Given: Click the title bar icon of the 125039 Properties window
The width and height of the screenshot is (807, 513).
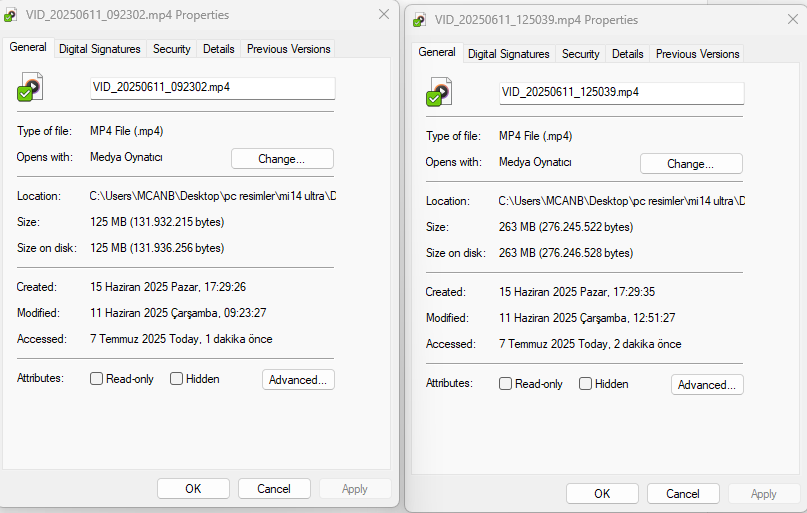Looking at the screenshot, I should click(x=420, y=20).
